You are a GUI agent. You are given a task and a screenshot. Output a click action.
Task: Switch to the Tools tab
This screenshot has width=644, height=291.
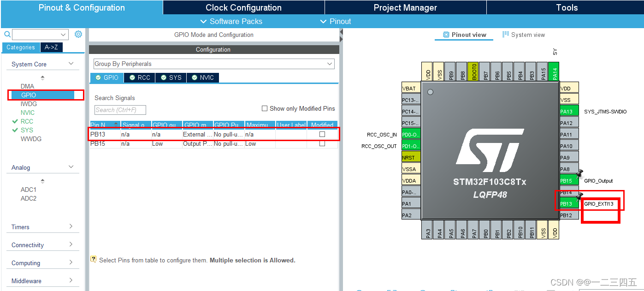point(567,7)
